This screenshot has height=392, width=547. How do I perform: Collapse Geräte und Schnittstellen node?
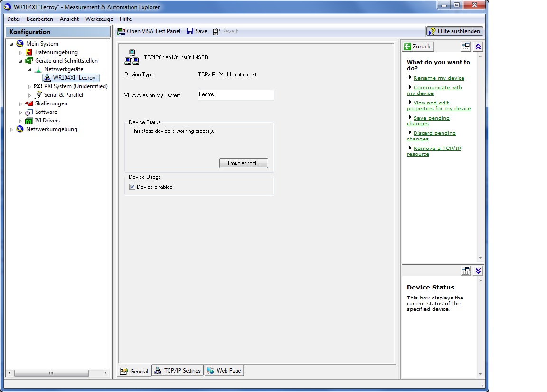pyautogui.click(x=20, y=61)
